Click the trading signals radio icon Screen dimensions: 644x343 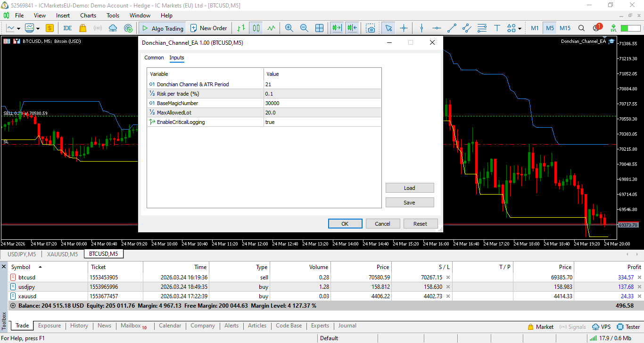click(x=98, y=28)
